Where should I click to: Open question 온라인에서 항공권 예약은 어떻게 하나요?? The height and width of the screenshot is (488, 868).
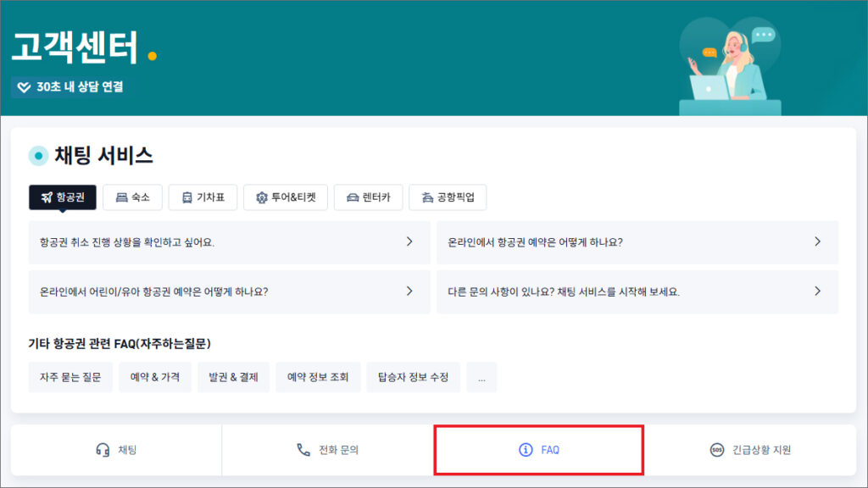637,242
